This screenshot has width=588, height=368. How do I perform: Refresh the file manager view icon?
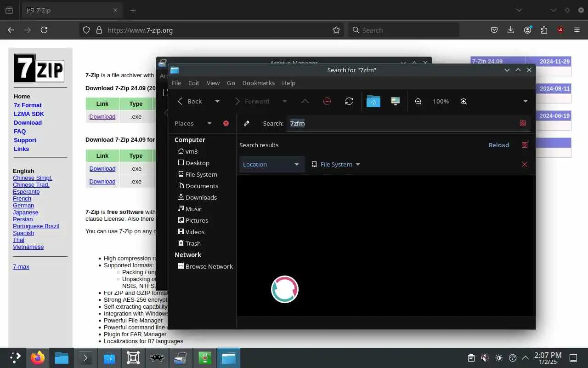tap(349, 101)
